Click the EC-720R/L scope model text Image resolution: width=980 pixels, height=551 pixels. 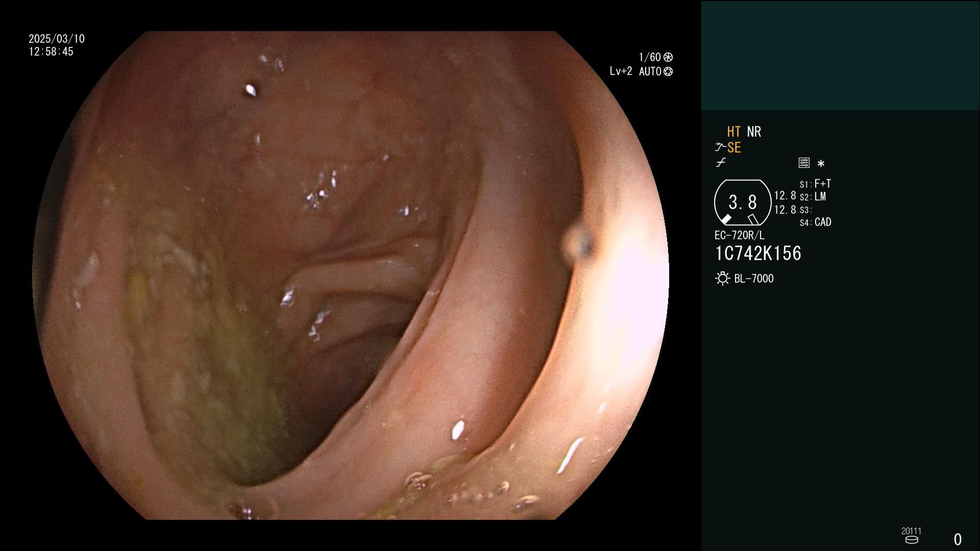pos(740,236)
